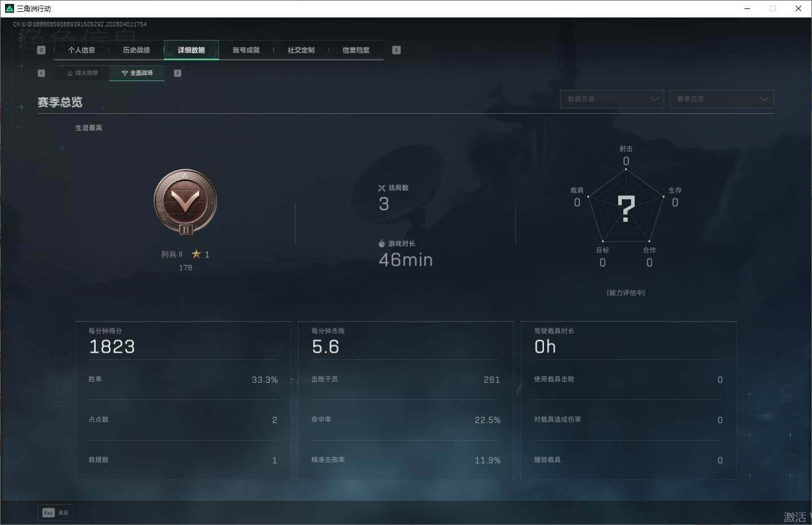Click the 击败干员 label
The height and width of the screenshot is (525, 812).
point(325,380)
